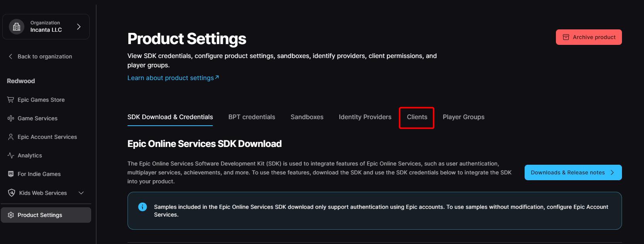Open the Player Groups tab
Image resolution: width=644 pixels, height=244 pixels.
point(464,117)
